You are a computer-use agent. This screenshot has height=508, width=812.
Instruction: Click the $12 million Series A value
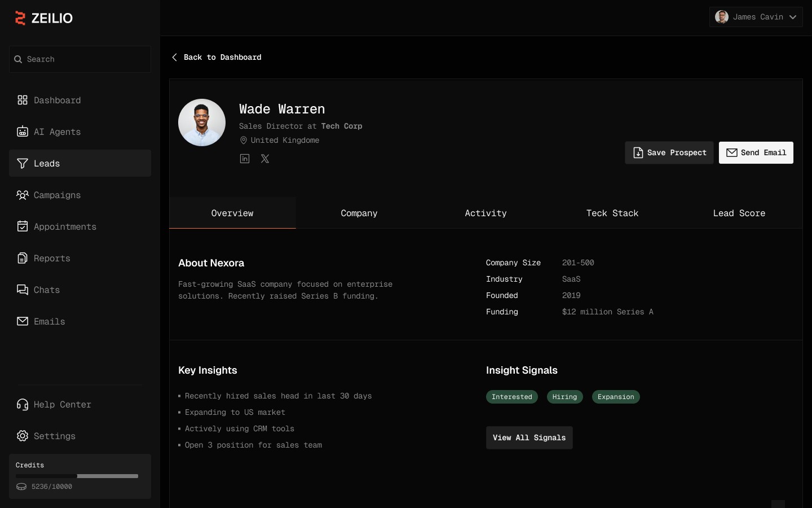(608, 312)
